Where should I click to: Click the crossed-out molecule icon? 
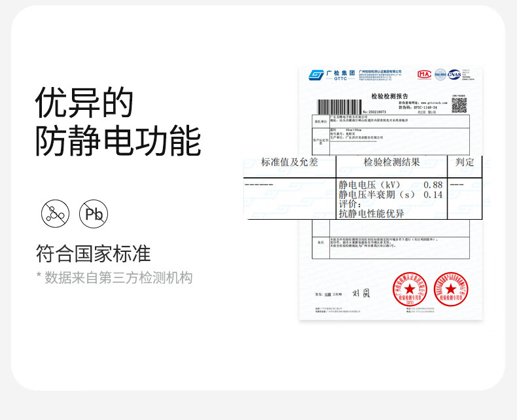pos(56,214)
